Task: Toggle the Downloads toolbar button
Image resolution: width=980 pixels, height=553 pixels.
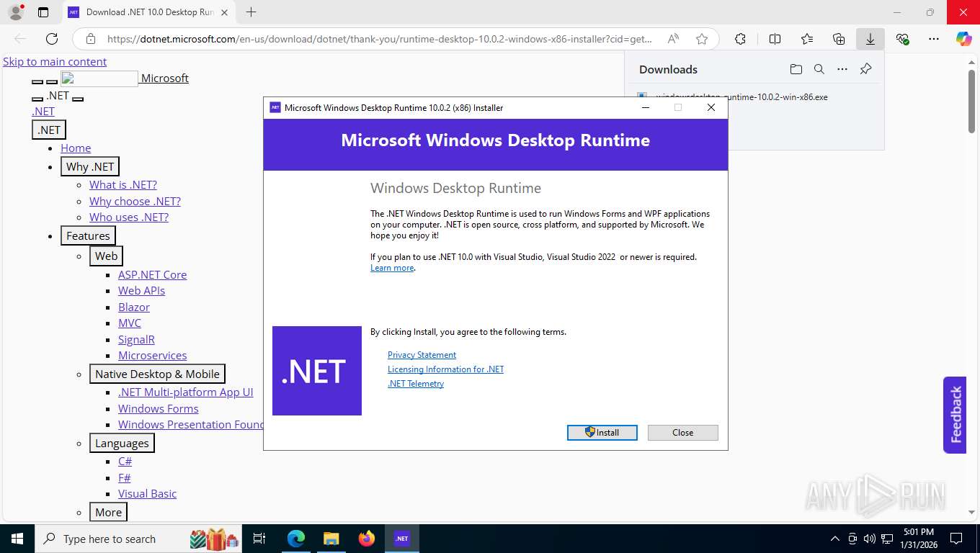Action: [x=870, y=39]
